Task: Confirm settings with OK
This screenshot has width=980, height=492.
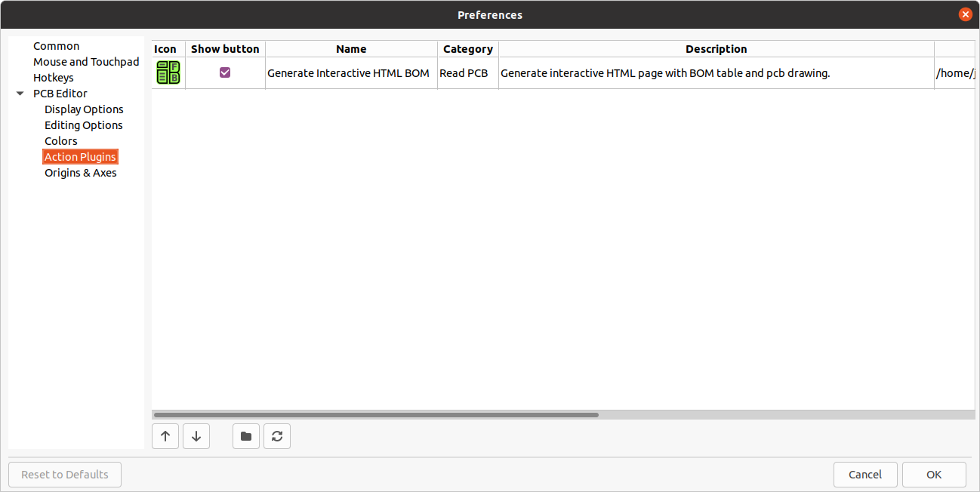Action: (x=934, y=474)
